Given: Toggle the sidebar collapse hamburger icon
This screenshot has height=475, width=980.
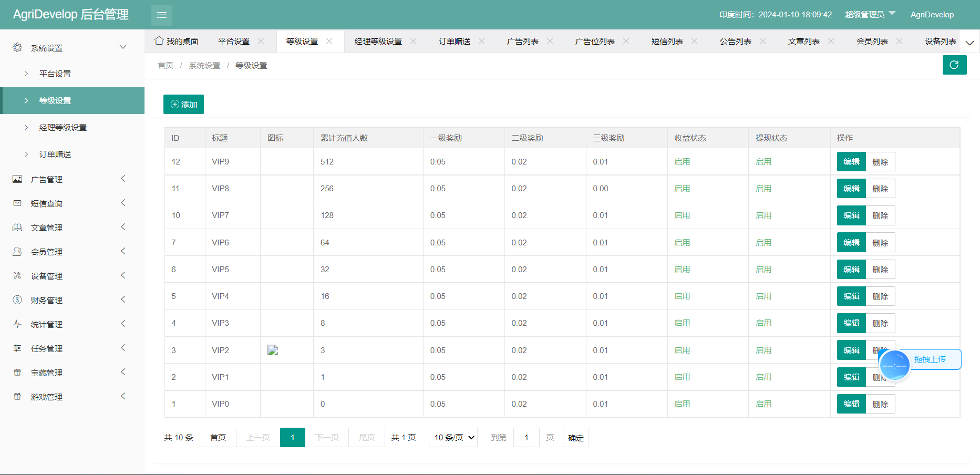Looking at the screenshot, I should (x=162, y=15).
